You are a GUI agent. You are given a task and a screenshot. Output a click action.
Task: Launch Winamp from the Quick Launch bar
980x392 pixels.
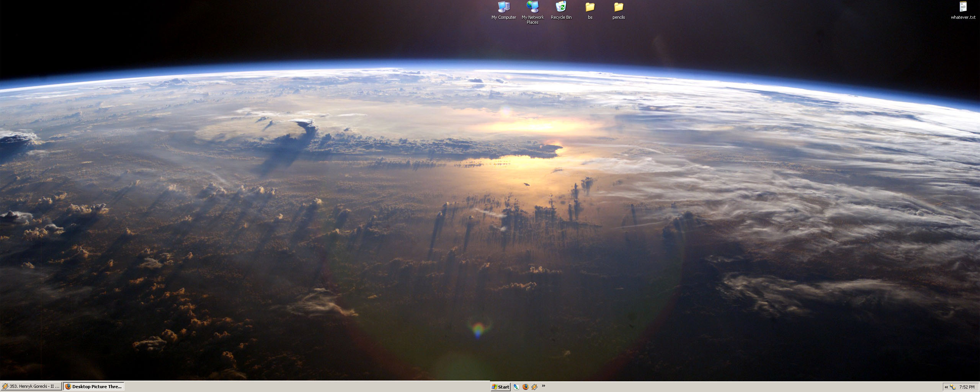click(534, 387)
